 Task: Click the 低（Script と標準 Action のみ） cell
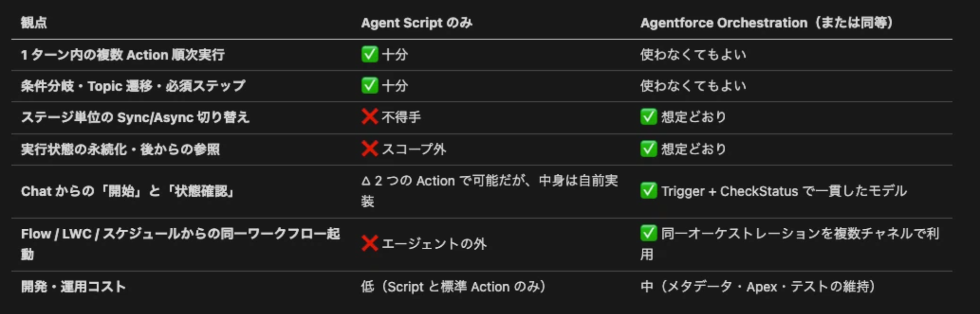coord(453,287)
